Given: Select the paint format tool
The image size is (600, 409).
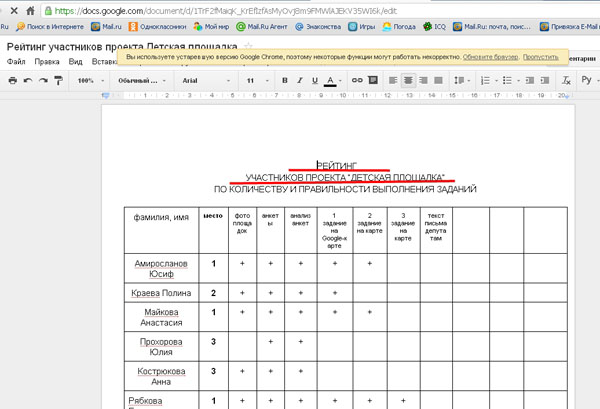Looking at the screenshot, I should (58, 80).
